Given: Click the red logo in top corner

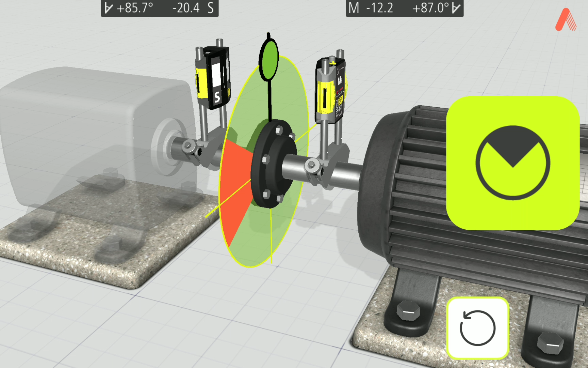Looking at the screenshot, I should (x=566, y=20).
